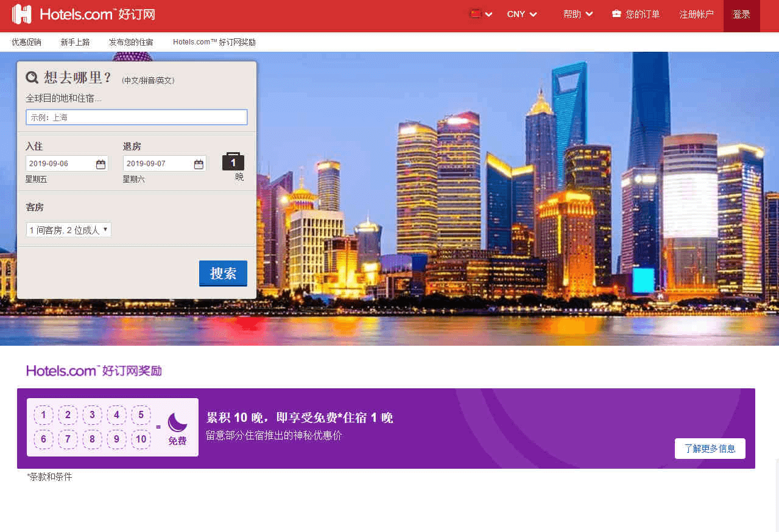This screenshot has width=779, height=532.
Task: Click the search magnifier icon beside 想去哪里
Action: 32,77
